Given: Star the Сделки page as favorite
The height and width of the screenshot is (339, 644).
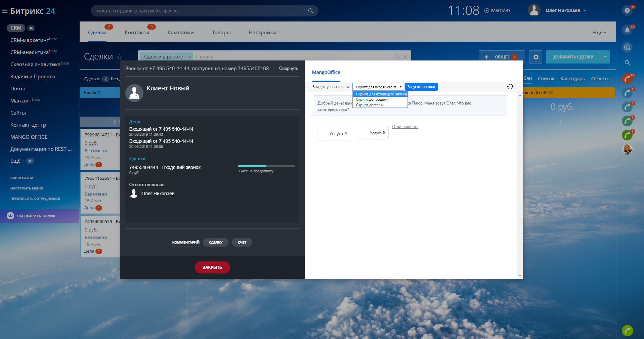Looking at the screenshot, I should pos(119,57).
